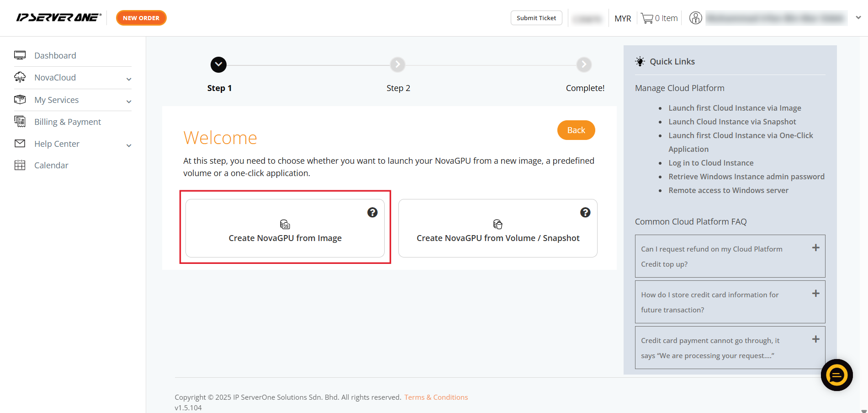Expand the My Services submenu chevron
This screenshot has height=413, width=868.
[129, 102]
